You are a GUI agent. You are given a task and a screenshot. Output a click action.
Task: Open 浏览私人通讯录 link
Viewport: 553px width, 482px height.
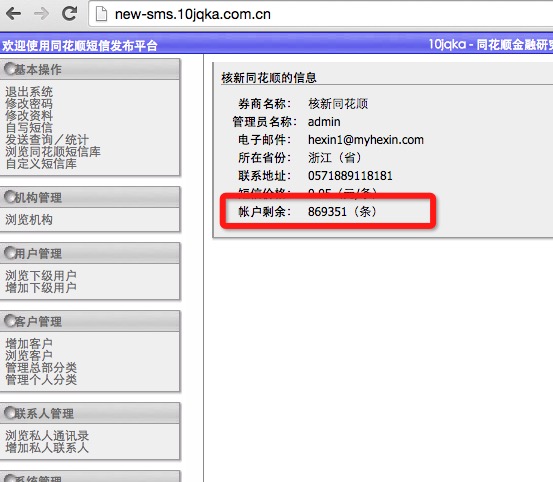(47, 436)
